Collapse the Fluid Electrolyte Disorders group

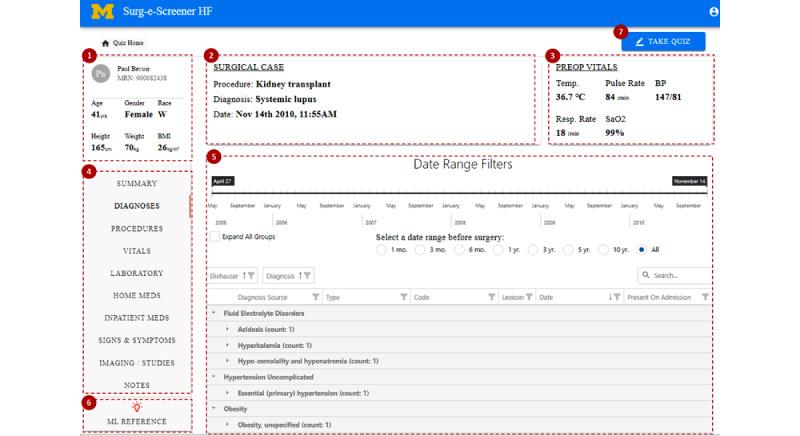click(x=214, y=313)
